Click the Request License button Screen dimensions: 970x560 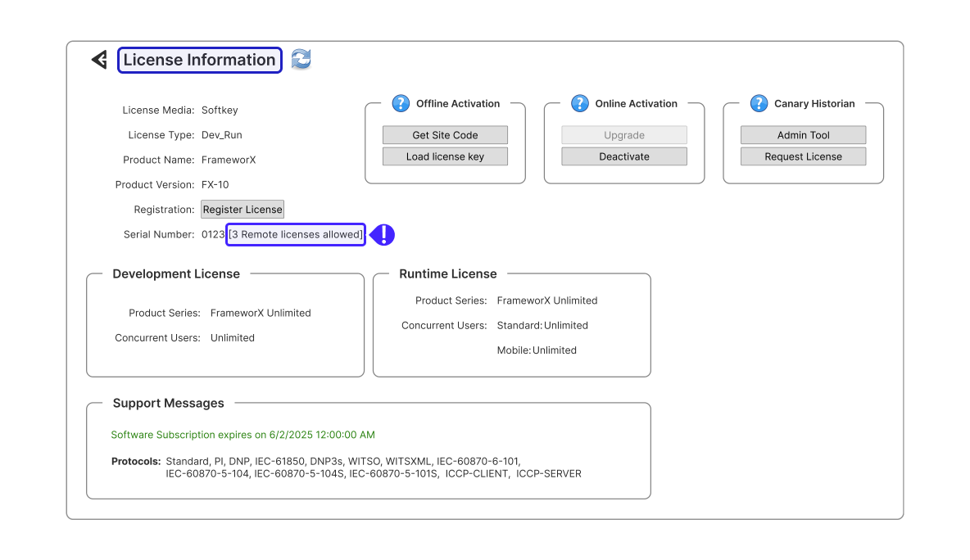click(804, 156)
